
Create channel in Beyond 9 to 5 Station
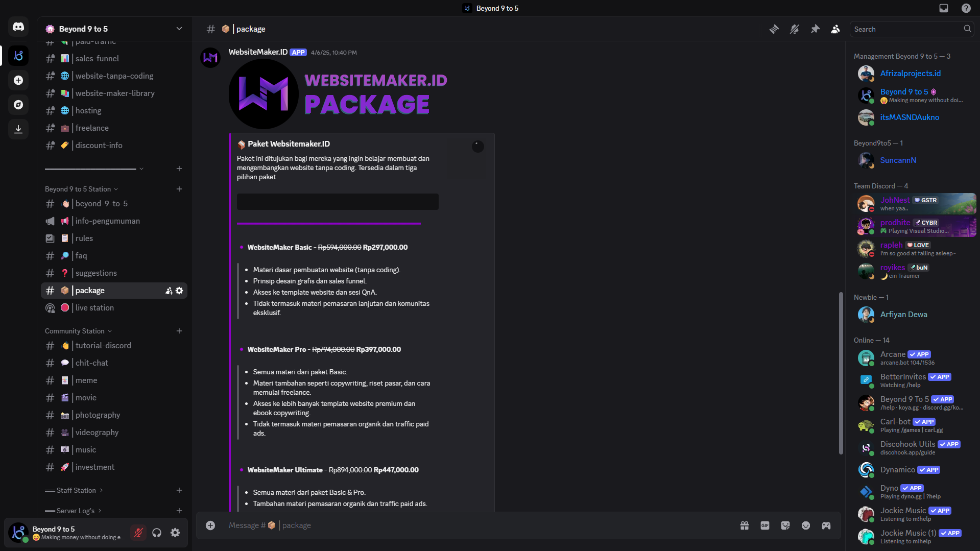(x=179, y=189)
